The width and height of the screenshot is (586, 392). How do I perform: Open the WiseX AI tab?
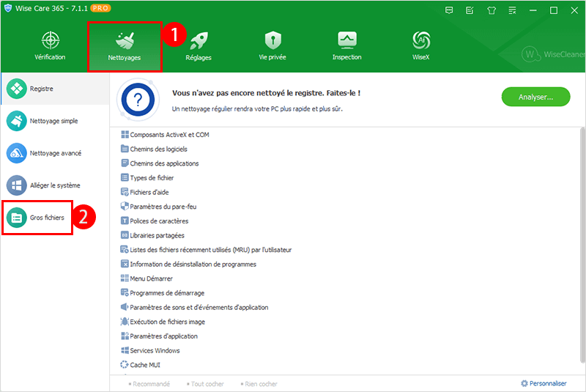(x=420, y=46)
